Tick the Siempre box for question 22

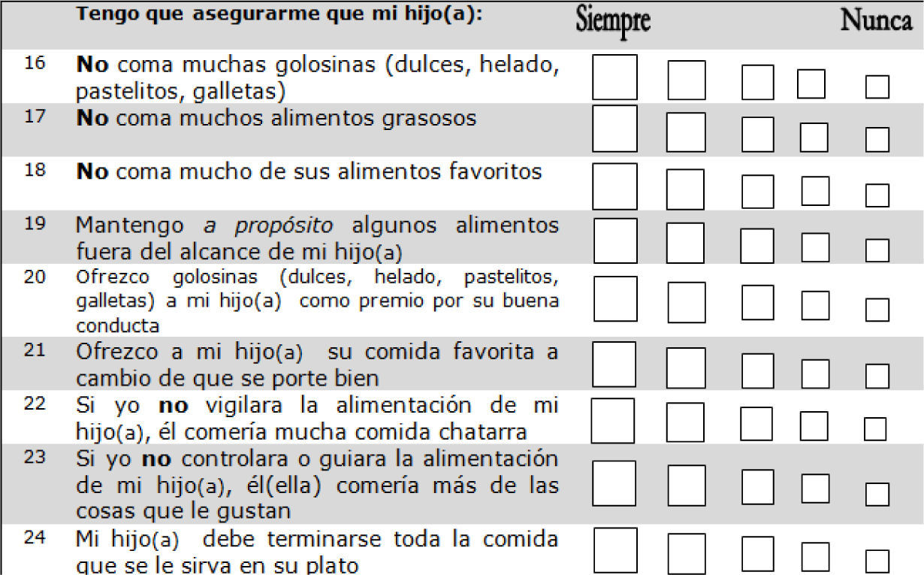(612, 420)
